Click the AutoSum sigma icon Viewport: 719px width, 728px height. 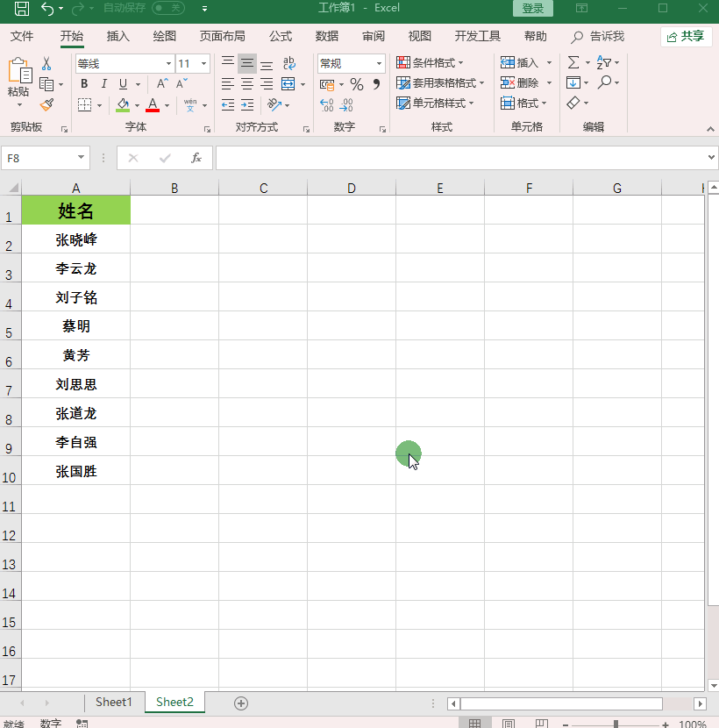[x=573, y=63]
